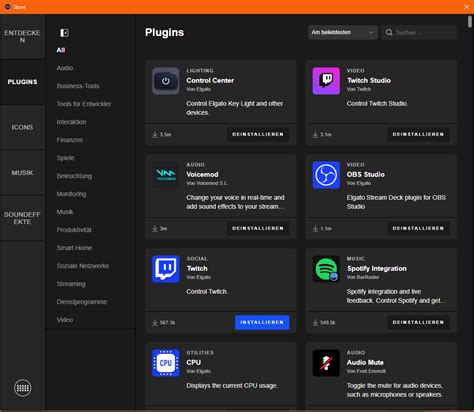Open the Audio Mute plugin icon
Screen dimensions: 474x412
click(x=326, y=363)
